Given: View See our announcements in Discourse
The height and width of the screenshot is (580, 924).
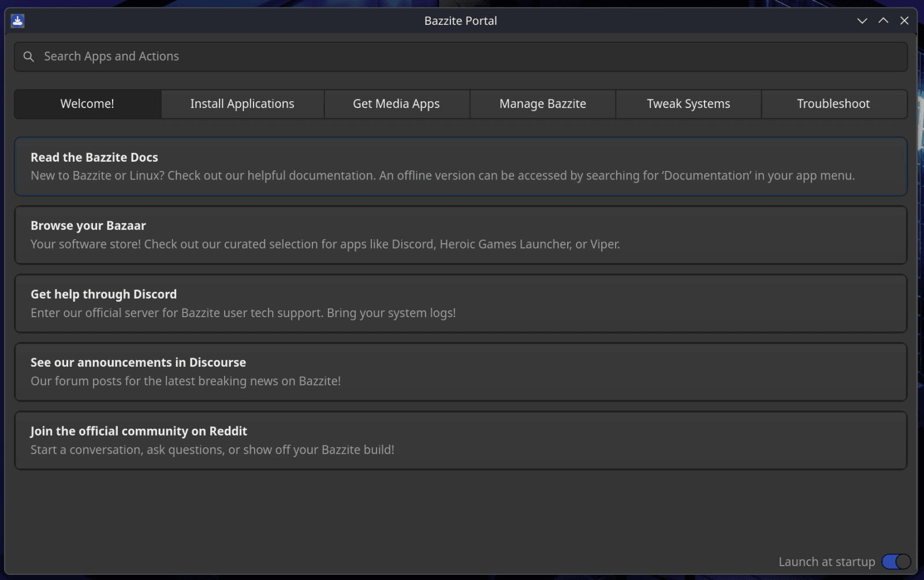Looking at the screenshot, I should click(x=461, y=372).
